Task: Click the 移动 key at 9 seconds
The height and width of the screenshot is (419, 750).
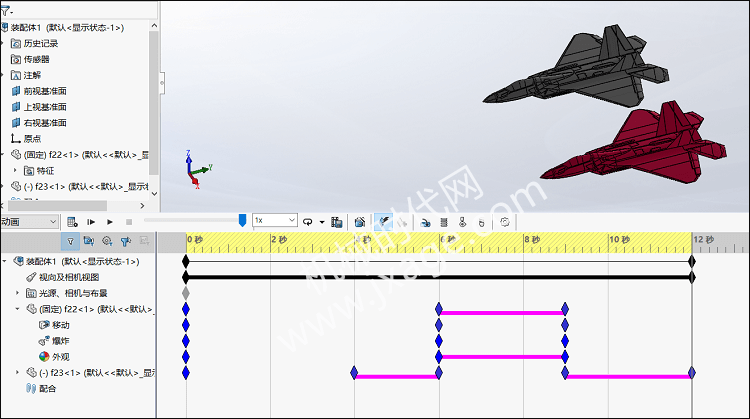Action: click(565, 325)
